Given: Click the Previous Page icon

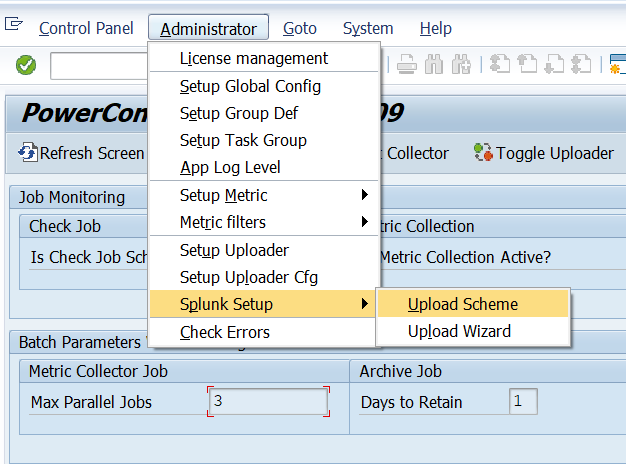Looking at the screenshot, I should tap(526, 65).
